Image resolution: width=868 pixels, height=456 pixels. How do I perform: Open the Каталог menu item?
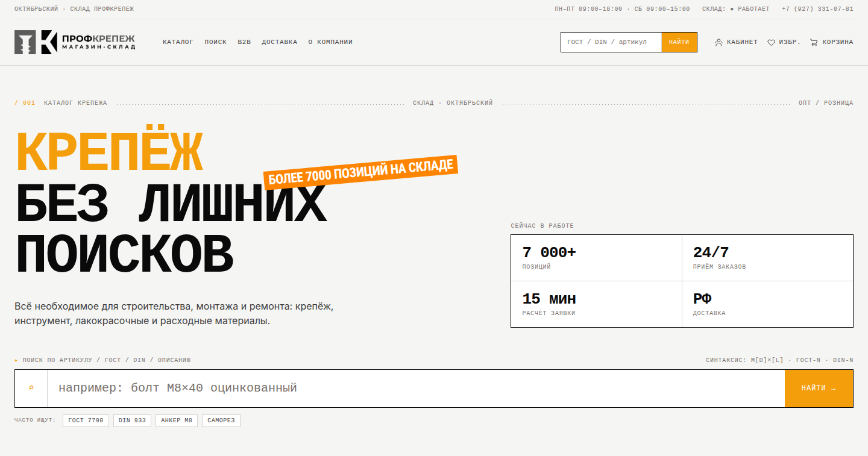(178, 42)
